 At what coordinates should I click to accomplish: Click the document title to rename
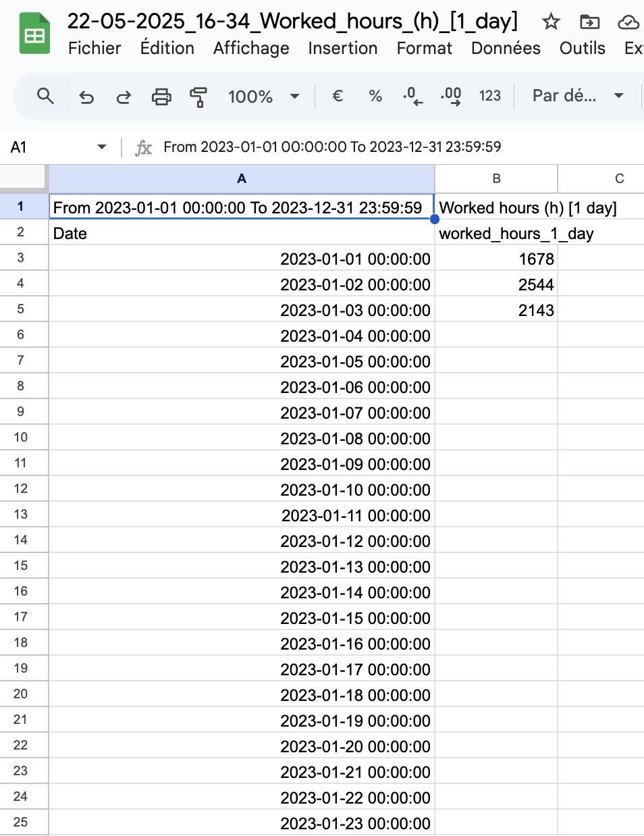pos(292,21)
